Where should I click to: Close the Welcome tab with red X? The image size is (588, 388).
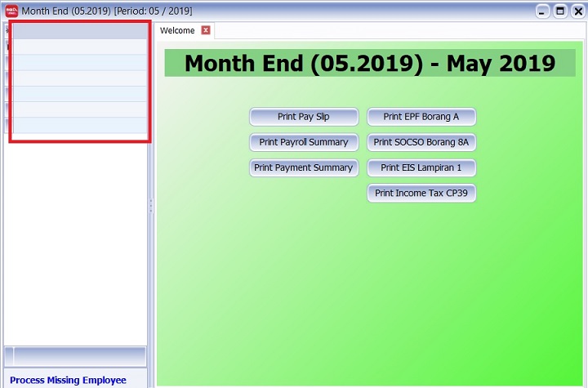coord(206,30)
